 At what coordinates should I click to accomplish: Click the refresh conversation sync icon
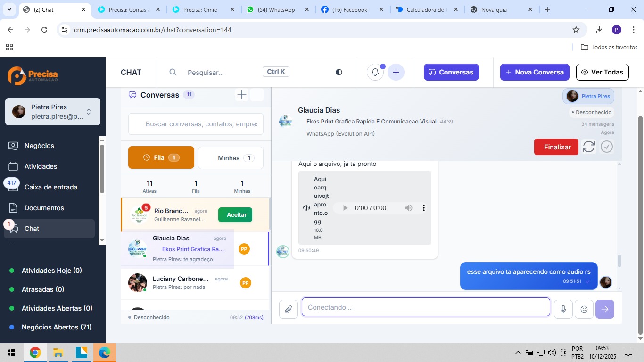click(588, 147)
